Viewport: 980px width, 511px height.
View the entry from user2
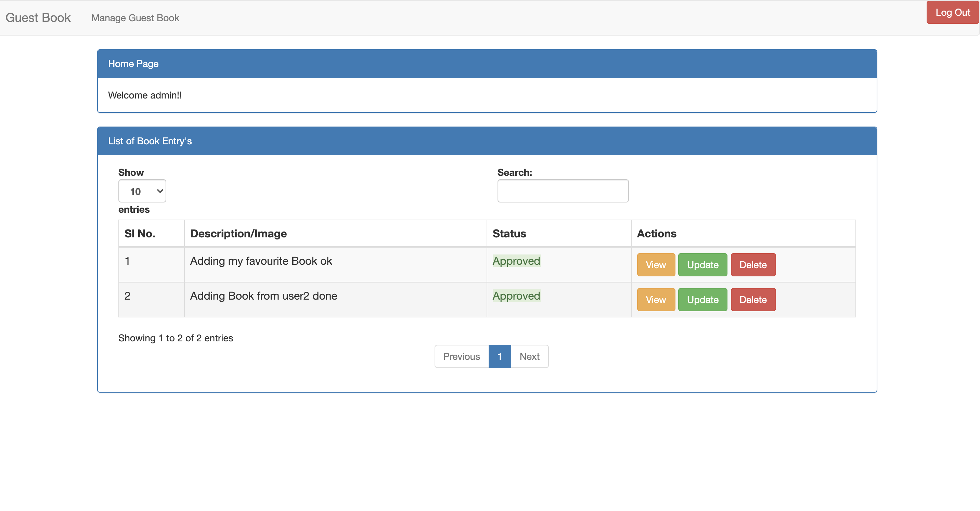point(656,300)
